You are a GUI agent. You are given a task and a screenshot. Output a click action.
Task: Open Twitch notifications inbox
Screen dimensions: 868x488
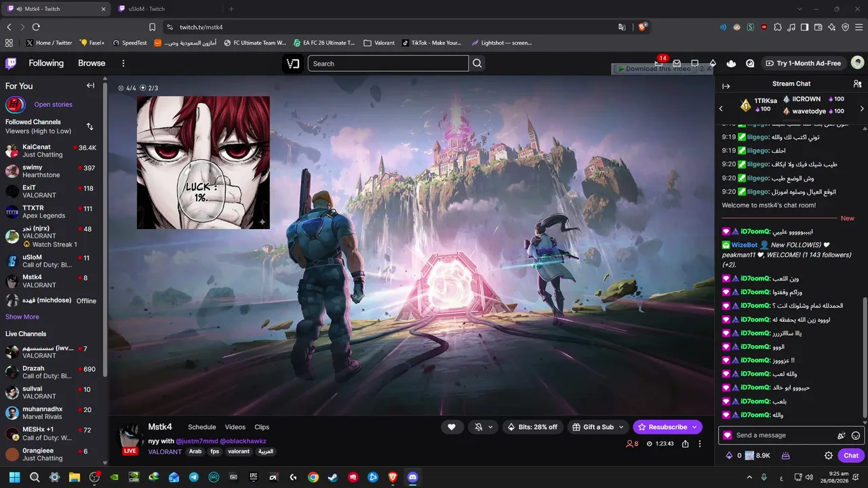677,63
